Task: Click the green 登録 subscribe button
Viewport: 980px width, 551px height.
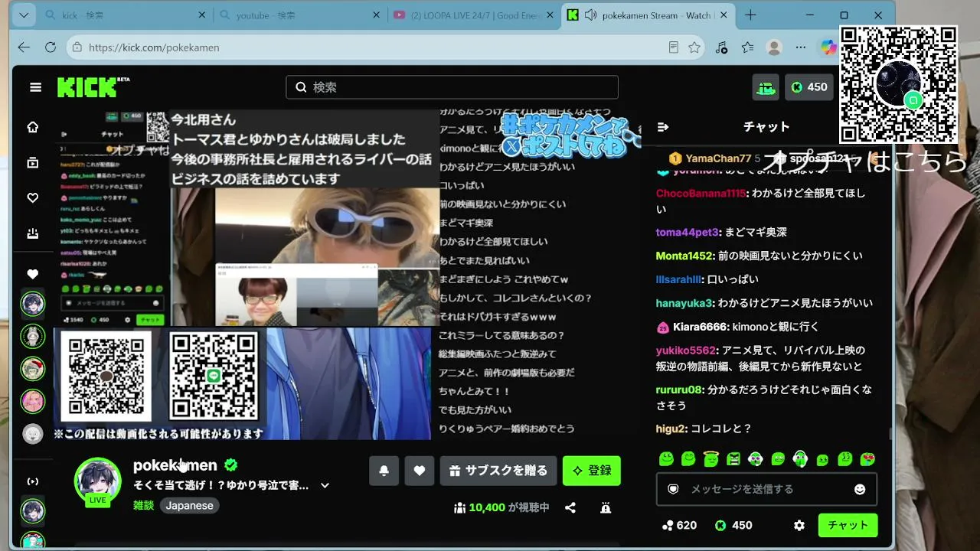Action: click(x=592, y=471)
